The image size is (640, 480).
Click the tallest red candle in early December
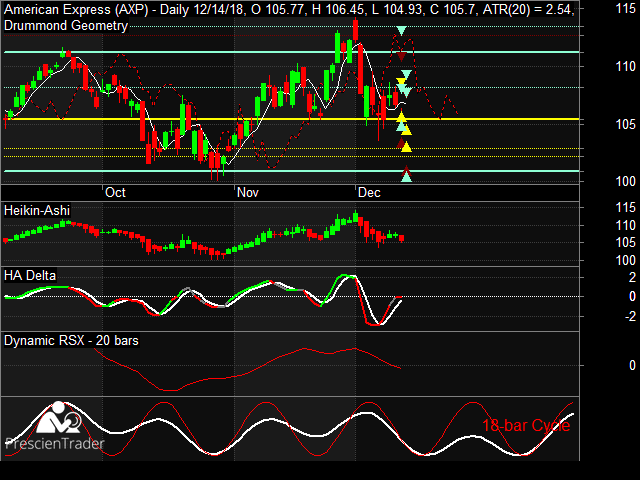(x=361, y=69)
